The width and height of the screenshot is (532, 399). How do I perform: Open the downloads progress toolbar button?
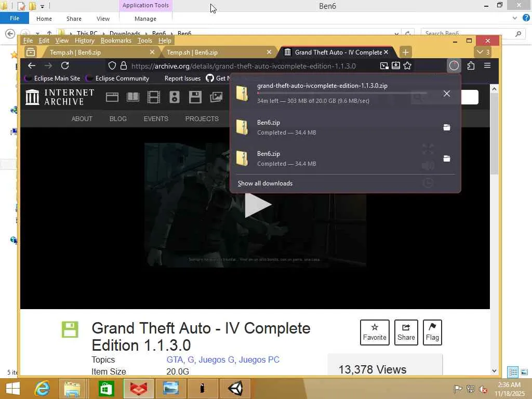pos(454,65)
